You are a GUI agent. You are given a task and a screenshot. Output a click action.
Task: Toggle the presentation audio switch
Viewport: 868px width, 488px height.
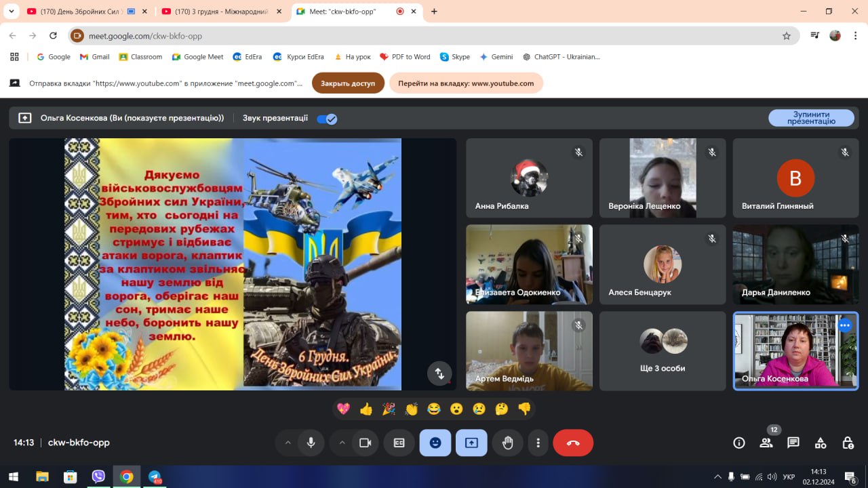(x=327, y=119)
